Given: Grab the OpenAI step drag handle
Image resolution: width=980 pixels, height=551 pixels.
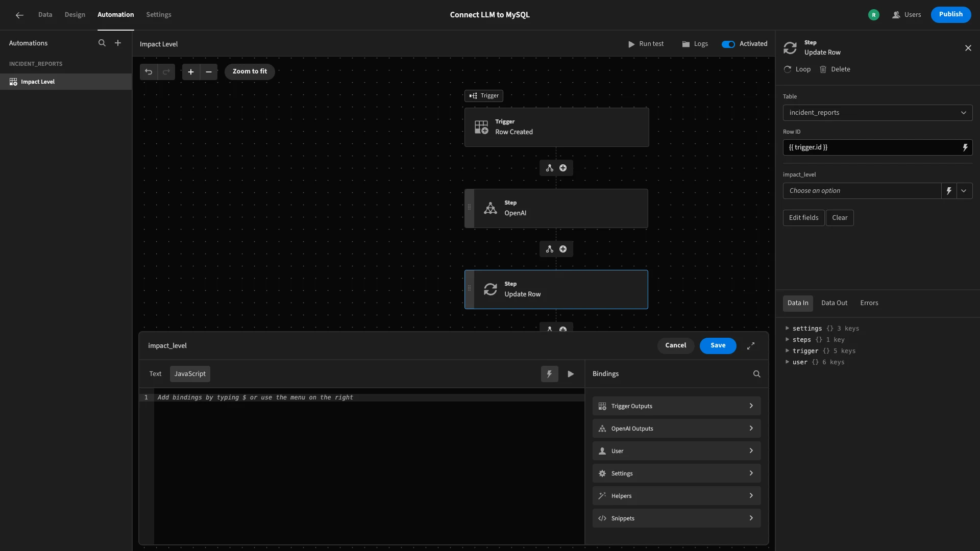Looking at the screenshot, I should 470,208.
